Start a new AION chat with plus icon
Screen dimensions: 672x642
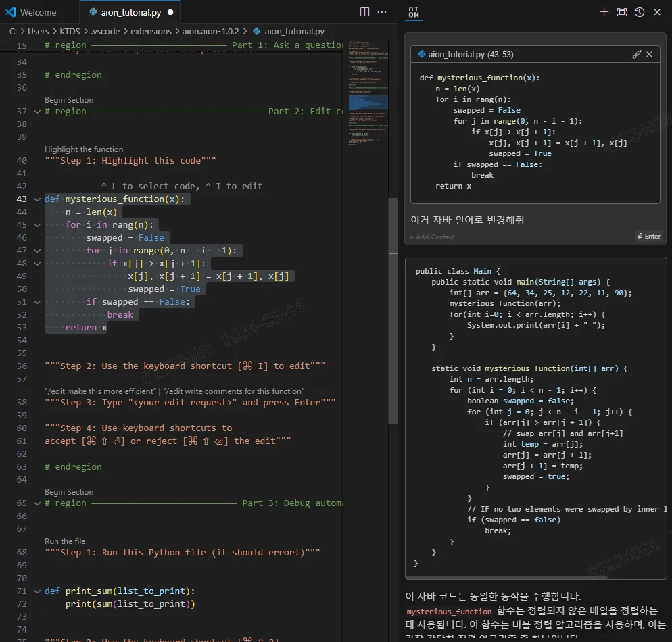click(604, 12)
